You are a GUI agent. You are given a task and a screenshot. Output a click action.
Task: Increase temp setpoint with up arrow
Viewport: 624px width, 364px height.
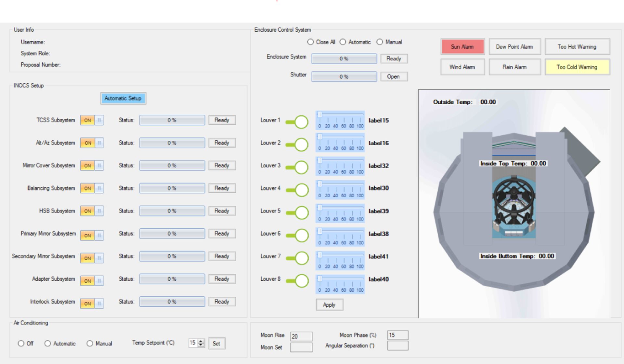pos(201,341)
